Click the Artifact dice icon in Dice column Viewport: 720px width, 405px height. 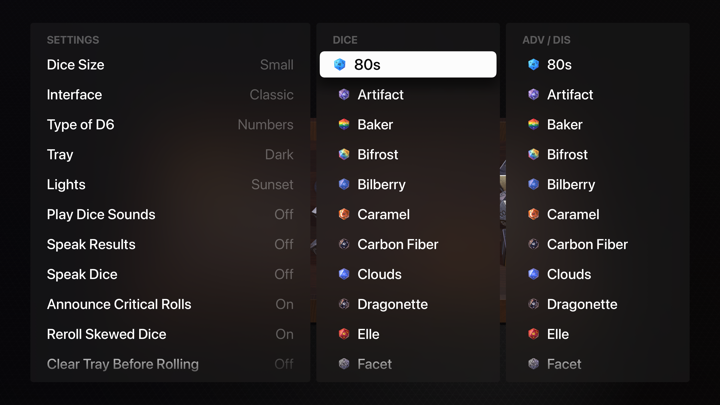tap(344, 95)
